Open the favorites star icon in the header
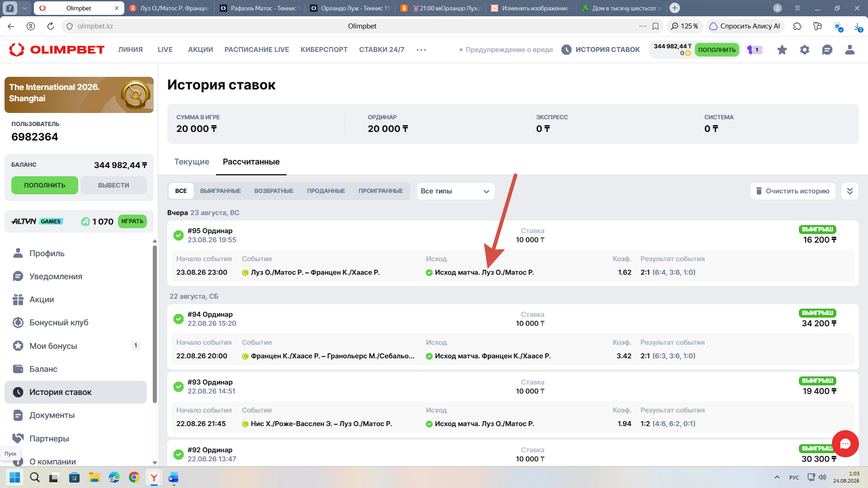 pos(782,50)
